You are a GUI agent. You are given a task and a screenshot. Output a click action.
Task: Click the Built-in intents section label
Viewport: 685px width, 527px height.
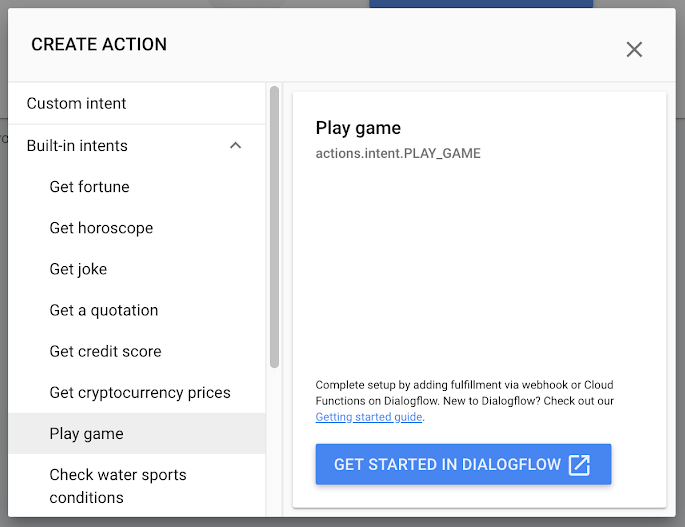[77, 146]
